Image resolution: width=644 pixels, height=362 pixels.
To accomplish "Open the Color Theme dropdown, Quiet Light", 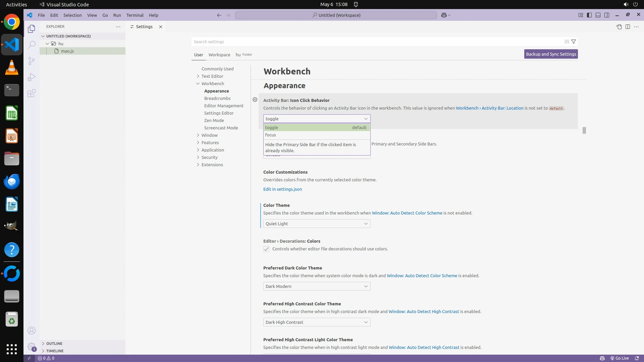I will pyautogui.click(x=317, y=224).
